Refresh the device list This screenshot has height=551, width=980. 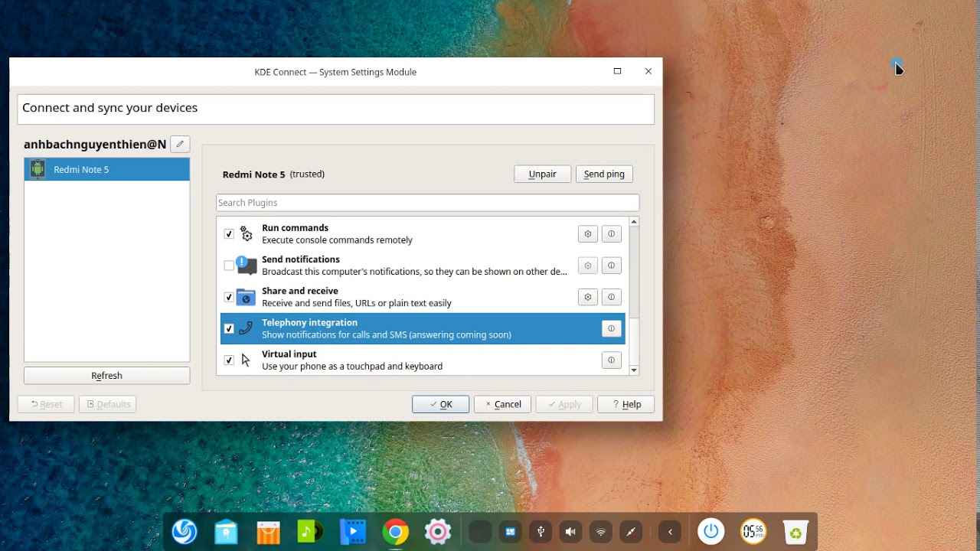(x=107, y=376)
